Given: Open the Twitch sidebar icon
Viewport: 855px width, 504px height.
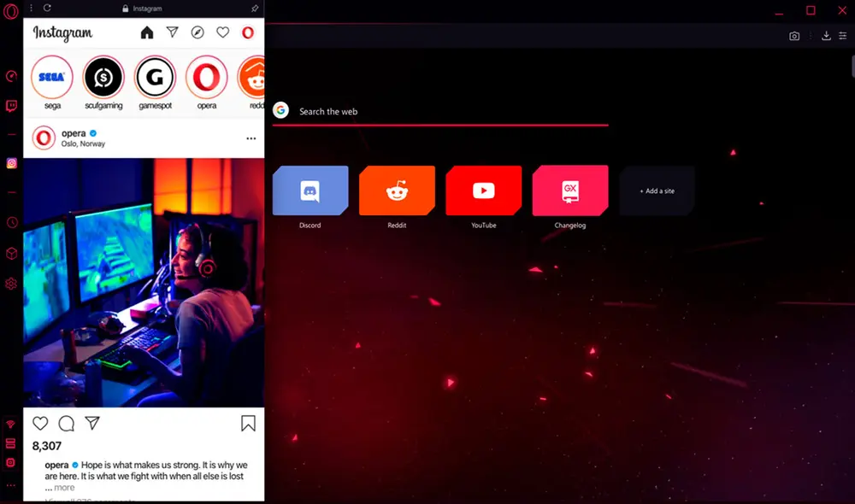Looking at the screenshot, I should click(11, 106).
